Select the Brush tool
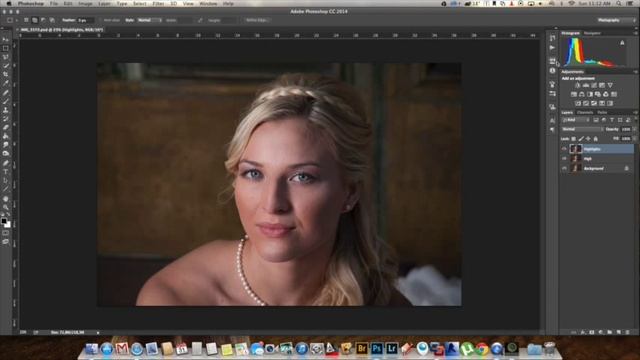The height and width of the screenshot is (360, 640). click(6, 102)
